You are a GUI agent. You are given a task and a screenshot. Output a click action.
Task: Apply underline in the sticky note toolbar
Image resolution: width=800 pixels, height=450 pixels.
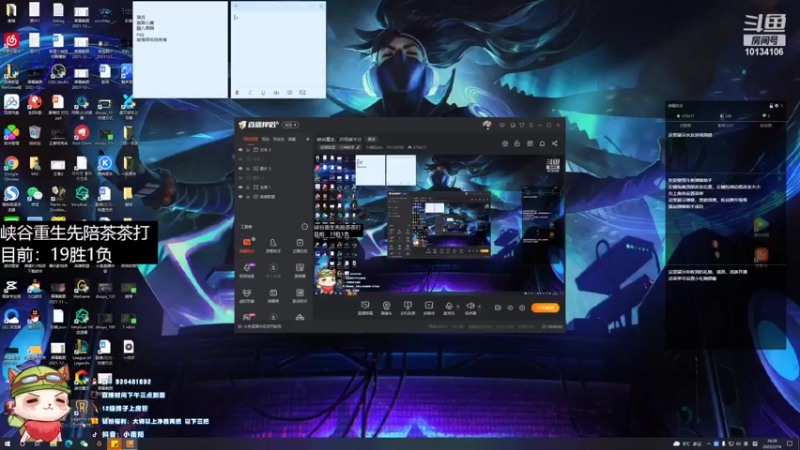pyautogui.click(x=263, y=93)
